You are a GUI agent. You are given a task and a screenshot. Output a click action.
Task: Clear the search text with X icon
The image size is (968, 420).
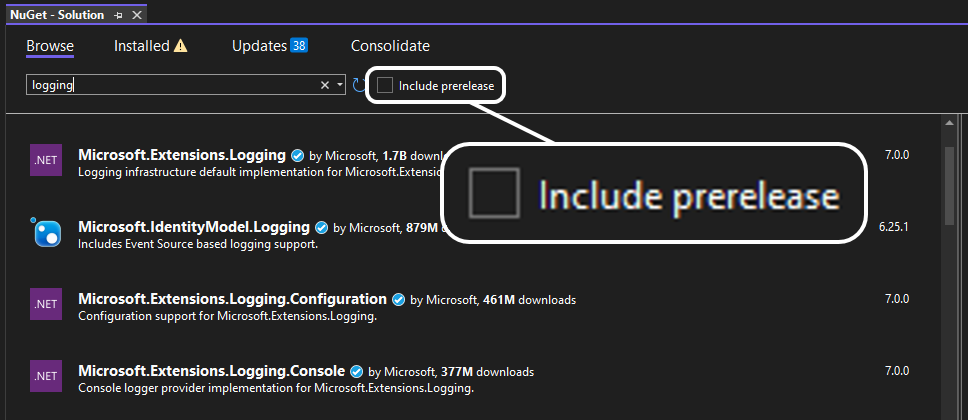[x=325, y=85]
